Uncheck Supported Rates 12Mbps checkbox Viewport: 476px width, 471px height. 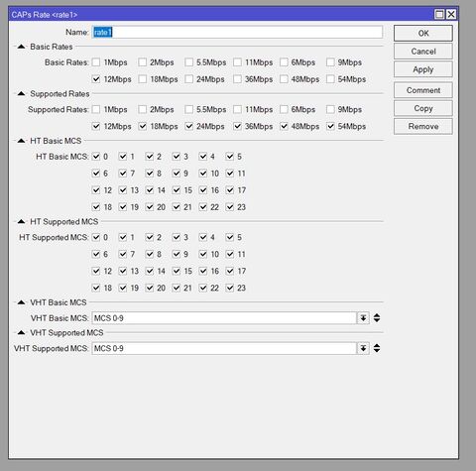(96, 126)
